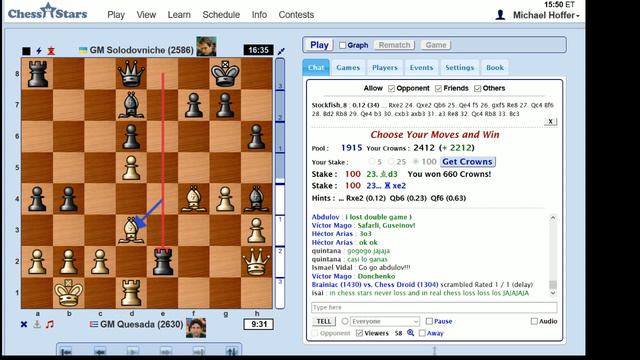Toggle Allow Opponent checkbox
The width and height of the screenshot is (640, 360).
[x=391, y=88]
